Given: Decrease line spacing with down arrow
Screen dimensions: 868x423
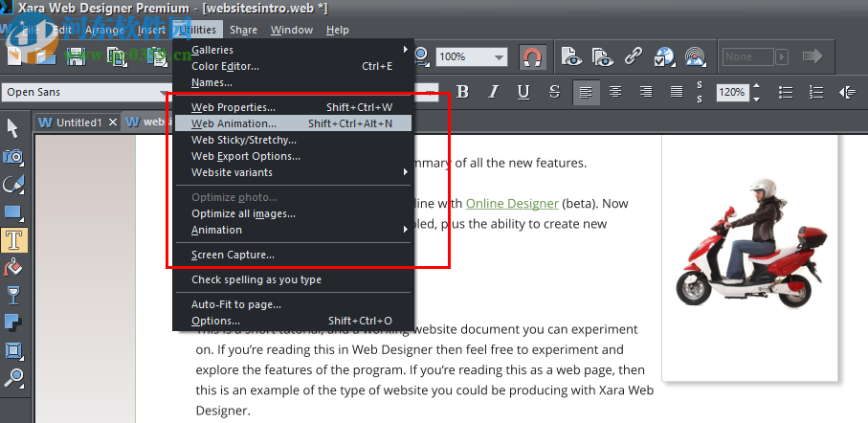Looking at the screenshot, I should tap(756, 99).
